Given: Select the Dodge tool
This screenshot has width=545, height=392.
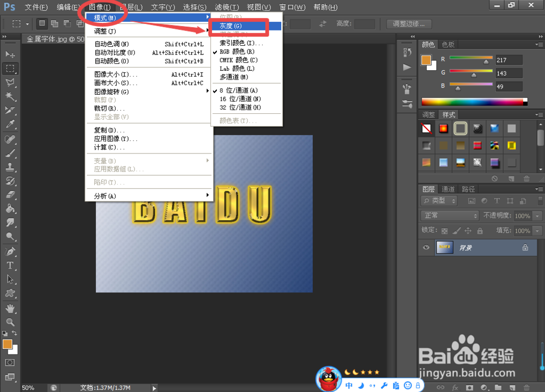Looking at the screenshot, I should coord(10,236).
